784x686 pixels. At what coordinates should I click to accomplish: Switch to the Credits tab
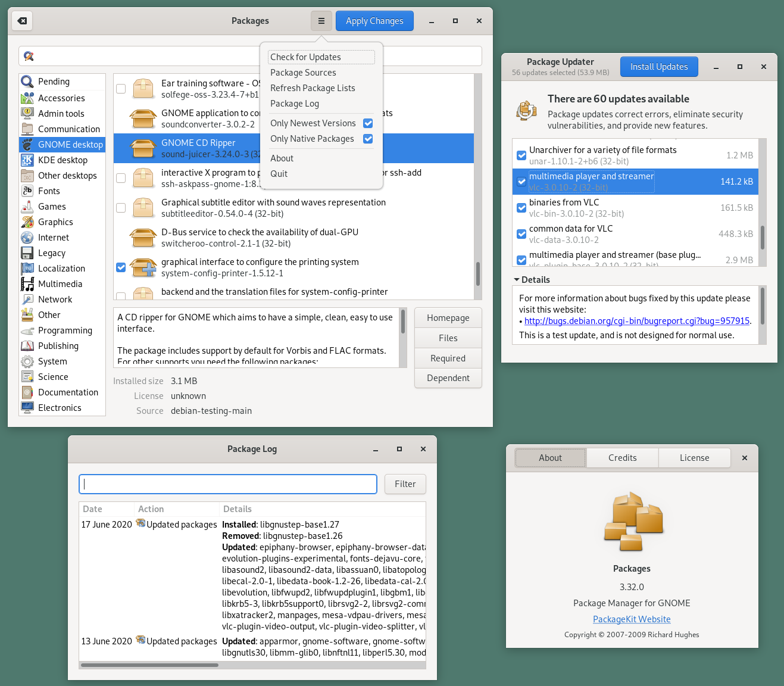pyautogui.click(x=622, y=458)
